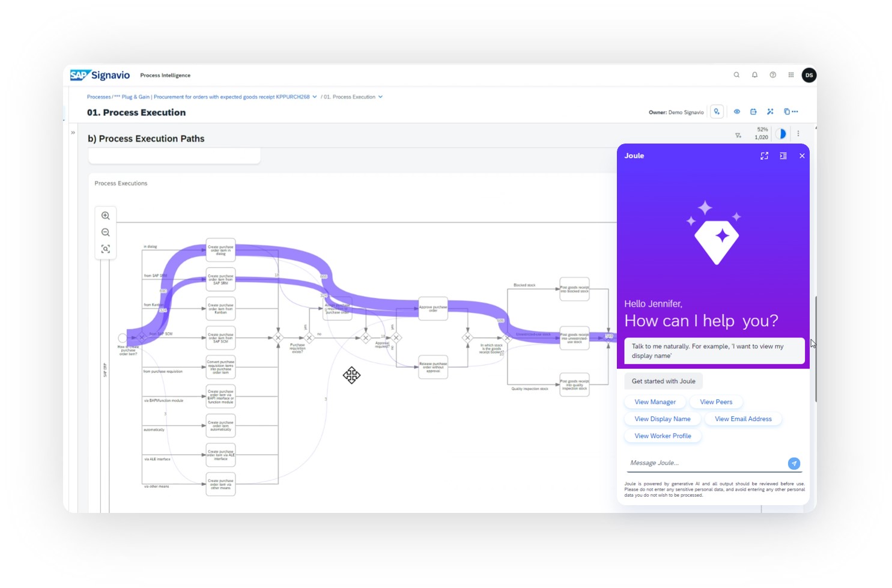Click the 'b) Process Execution Paths' heading
892x588 pixels.
click(x=146, y=139)
